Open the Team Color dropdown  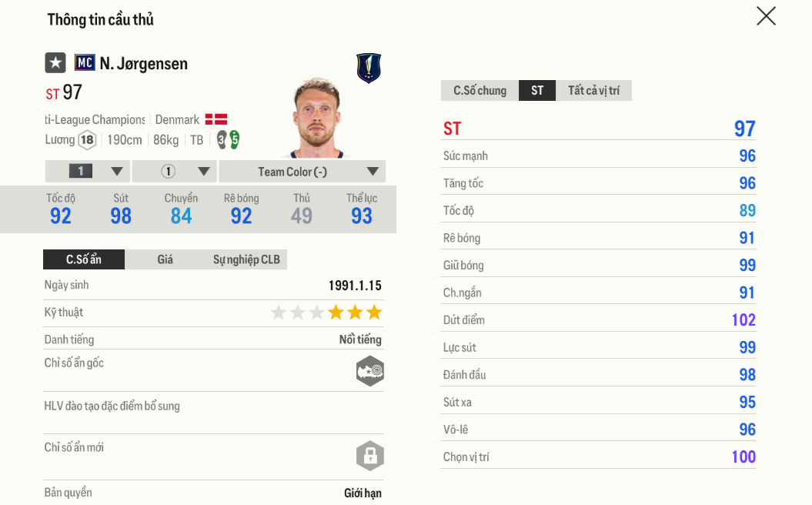302,171
